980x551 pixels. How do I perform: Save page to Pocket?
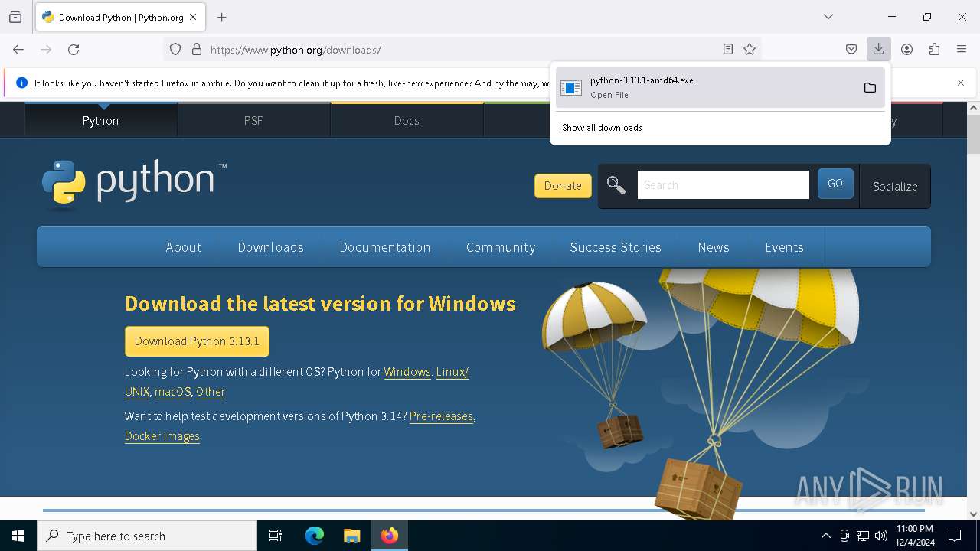pyautogui.click(x=851, y=50)
